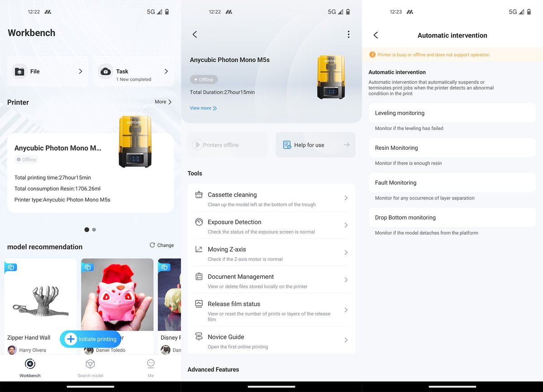Tap the Release film status icon

199,304
